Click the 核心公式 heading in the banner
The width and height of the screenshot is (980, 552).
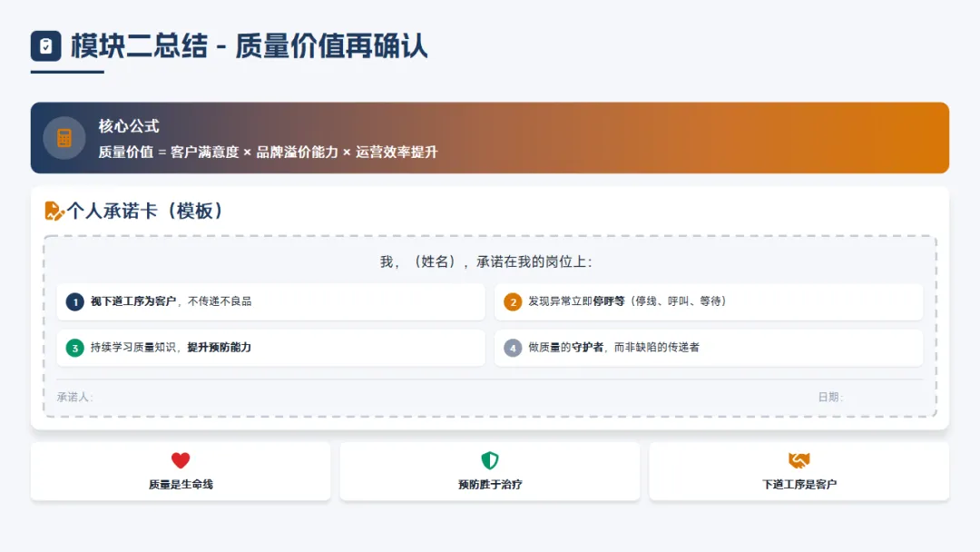[129, 126]
